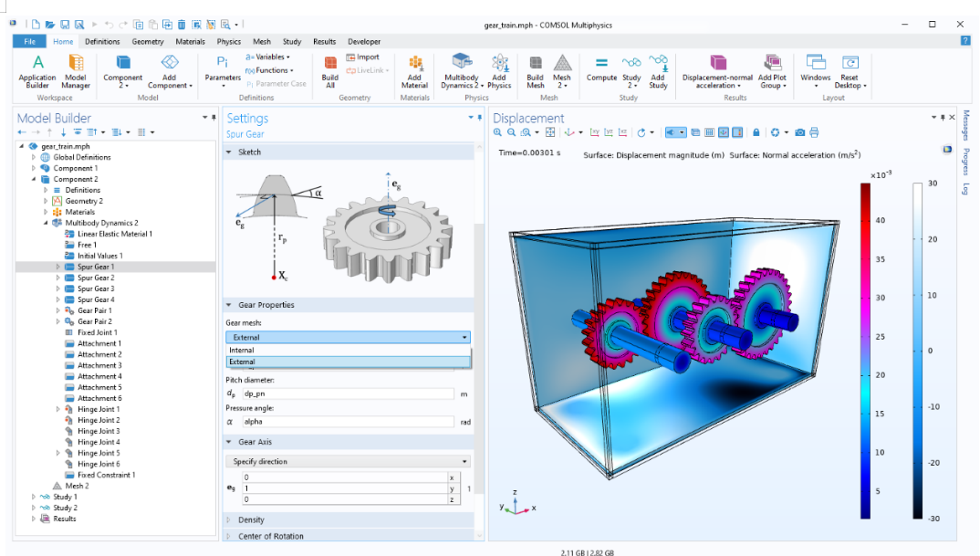
Task: Switch to the XZ view
Action: point(622,132)
